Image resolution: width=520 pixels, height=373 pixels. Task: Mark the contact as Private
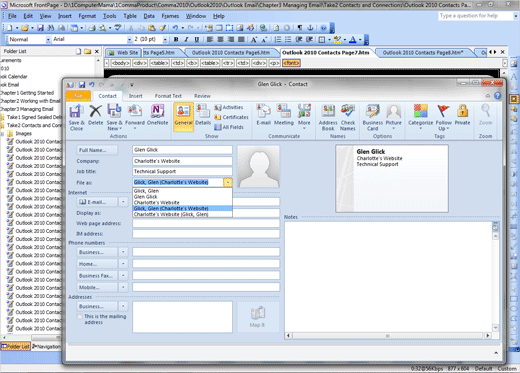[462, 115]
